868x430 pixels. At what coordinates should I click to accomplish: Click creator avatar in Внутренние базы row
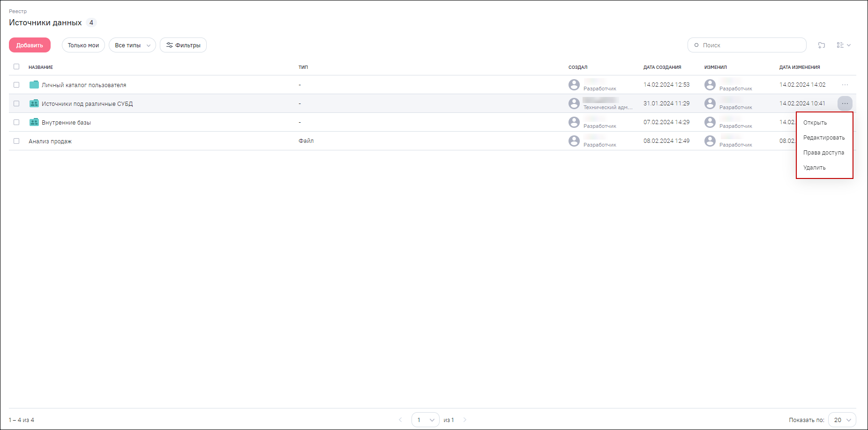[x=574, y=122]
